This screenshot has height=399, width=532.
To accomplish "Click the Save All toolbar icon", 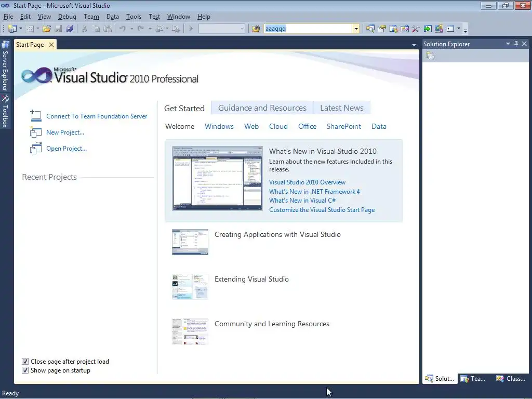I will click(x=70, y=29).
